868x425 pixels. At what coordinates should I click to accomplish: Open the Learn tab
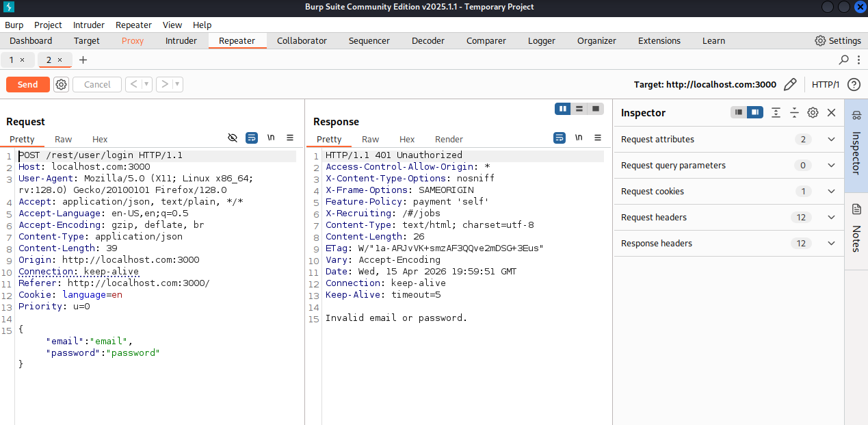click(x=713, y=40)
